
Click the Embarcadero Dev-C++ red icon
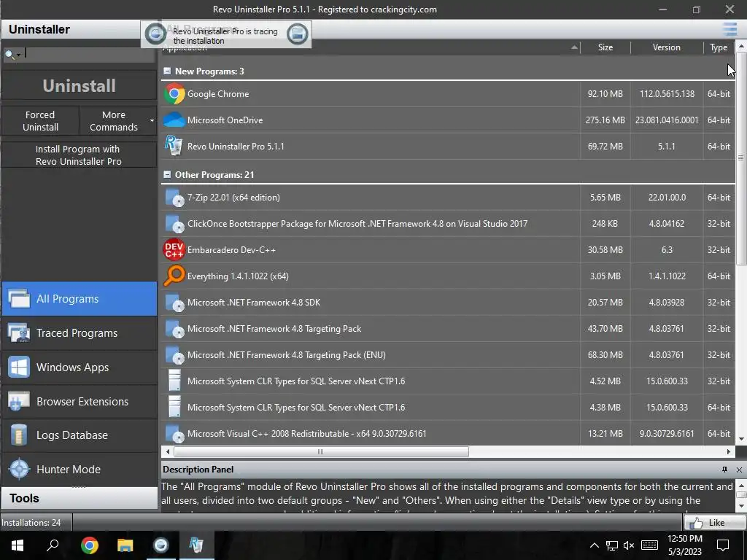click(174, 249)
